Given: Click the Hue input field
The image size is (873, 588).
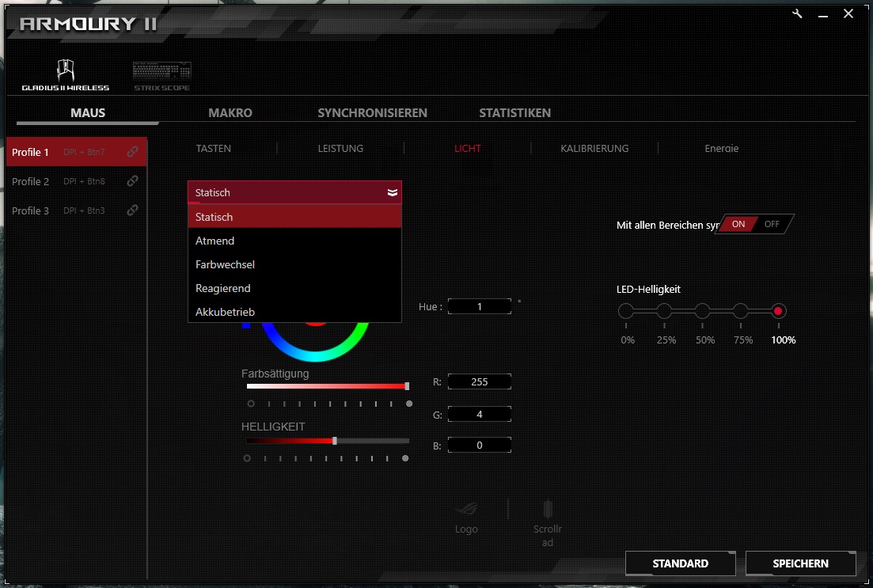Looking at the screenshot, I should (479, 306).
